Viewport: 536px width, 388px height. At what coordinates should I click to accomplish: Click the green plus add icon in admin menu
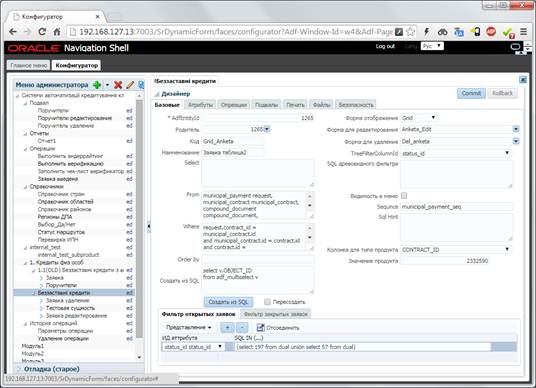(97, 85)
